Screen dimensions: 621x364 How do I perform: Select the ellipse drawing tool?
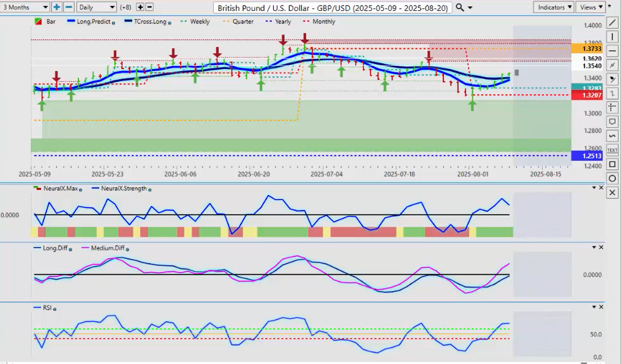pyautogui.click(x=612, y=178)
